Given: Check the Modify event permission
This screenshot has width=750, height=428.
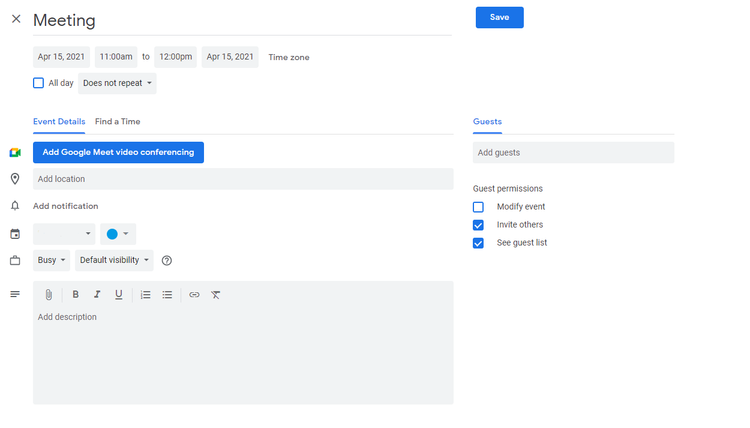Looking at the screenshot, I should coord(478,207).
